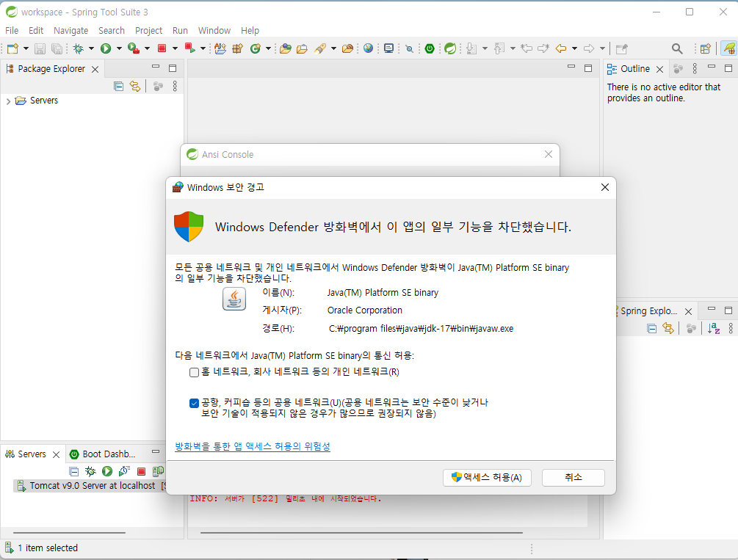The width and height of the screenshot is (738, 560).
Task: Click the Open Console monitor icon in toolbar
Action: [388, 48]
